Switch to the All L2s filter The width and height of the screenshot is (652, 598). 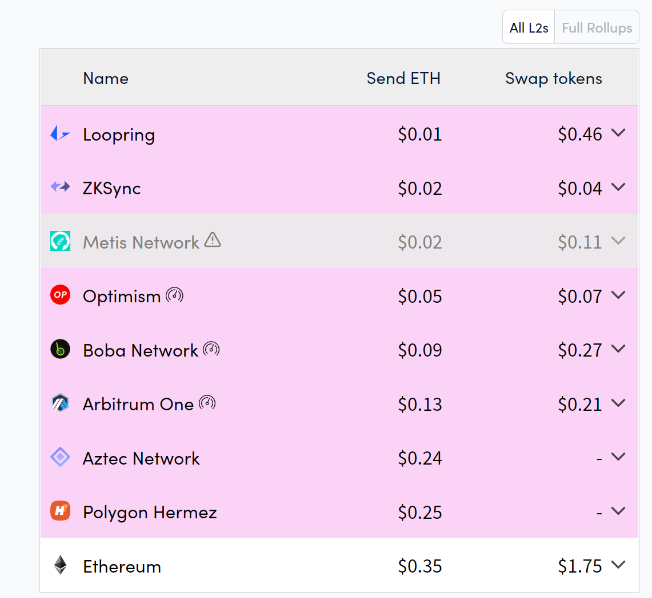pyautogui.click(x=529, y=28)
